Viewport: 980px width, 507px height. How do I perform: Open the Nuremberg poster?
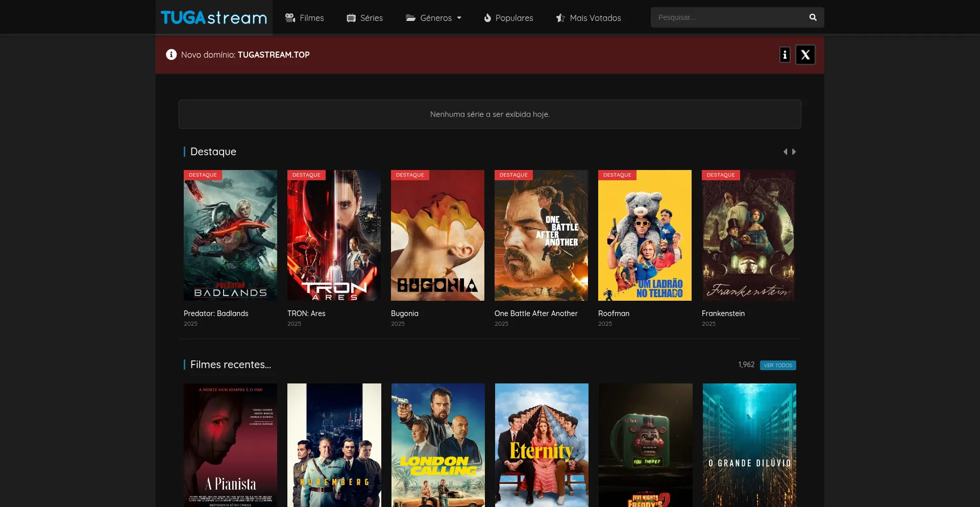[x=334, y=445]
